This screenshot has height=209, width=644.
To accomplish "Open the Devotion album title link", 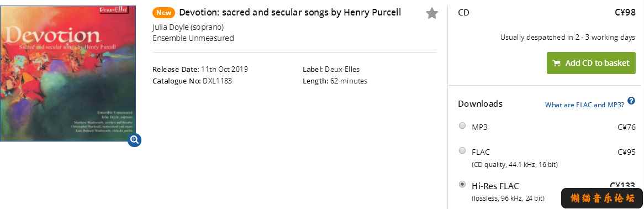I will (x=290, y=12).
